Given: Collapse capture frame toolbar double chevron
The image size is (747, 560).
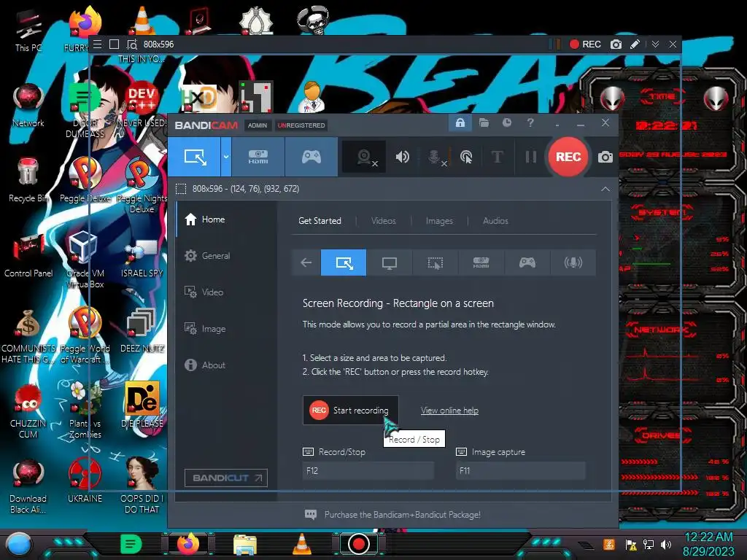Looking at the screenshot, I should coord(656,44).
